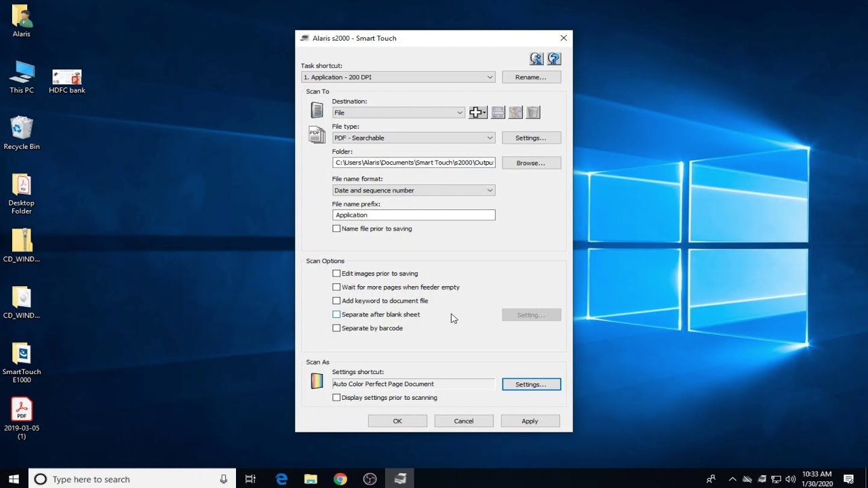The width and height of the screenshot is (868, 488).
Task: Launch Google Chrome from the taskbar
Action: click(340, 479)
